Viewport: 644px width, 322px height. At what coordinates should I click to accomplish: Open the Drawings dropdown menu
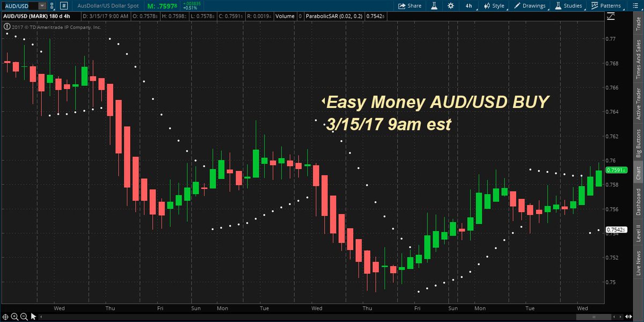(531, 6)
